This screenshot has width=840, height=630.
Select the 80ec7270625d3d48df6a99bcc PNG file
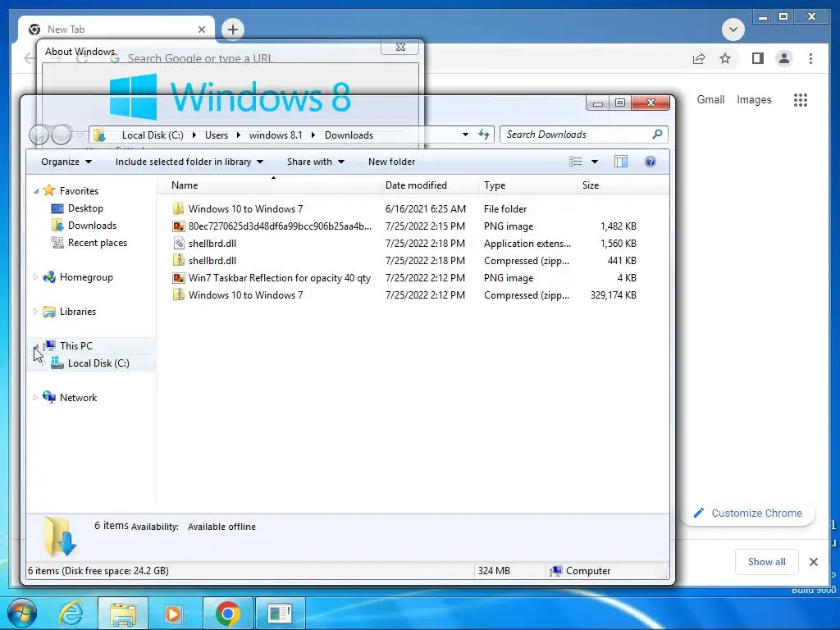pyautogui.click(x=404, y=226)
